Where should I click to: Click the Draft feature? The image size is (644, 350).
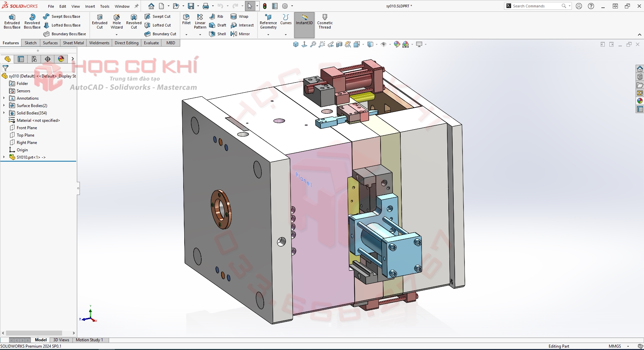coord(218,25)
